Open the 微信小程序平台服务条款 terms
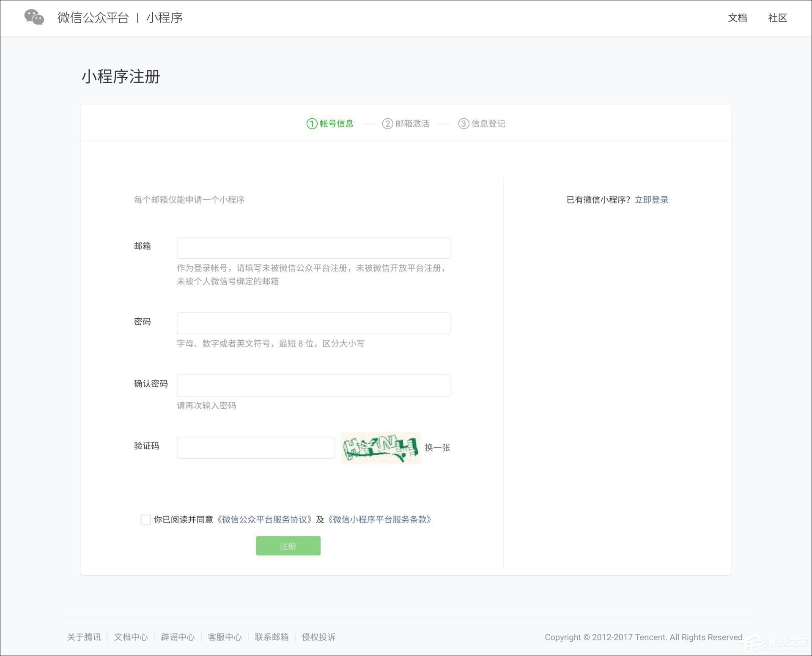This screenshot has width=812, height=656. point(380,519)
